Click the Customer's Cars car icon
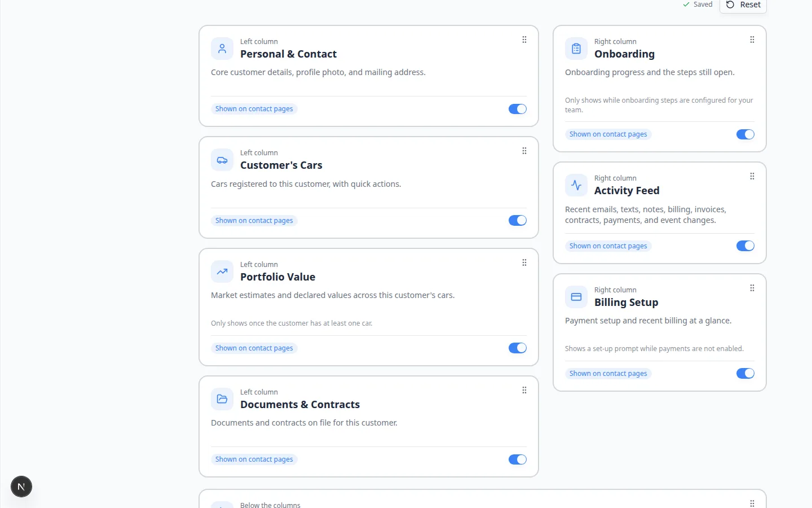 tap(222, 160)
